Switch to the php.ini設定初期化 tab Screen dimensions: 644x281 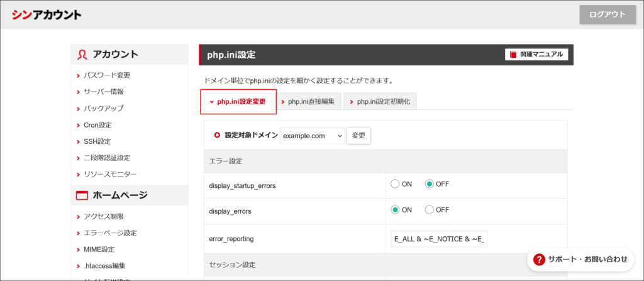[380, 101]
